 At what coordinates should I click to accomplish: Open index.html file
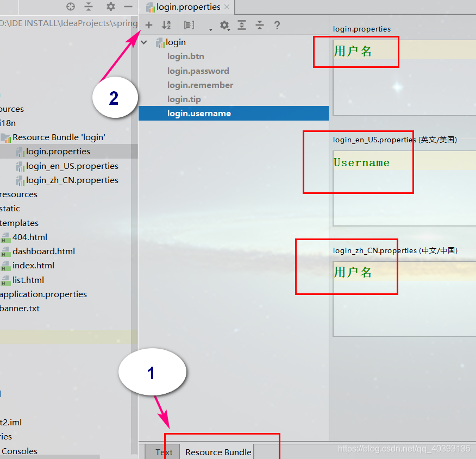(33, 266)
